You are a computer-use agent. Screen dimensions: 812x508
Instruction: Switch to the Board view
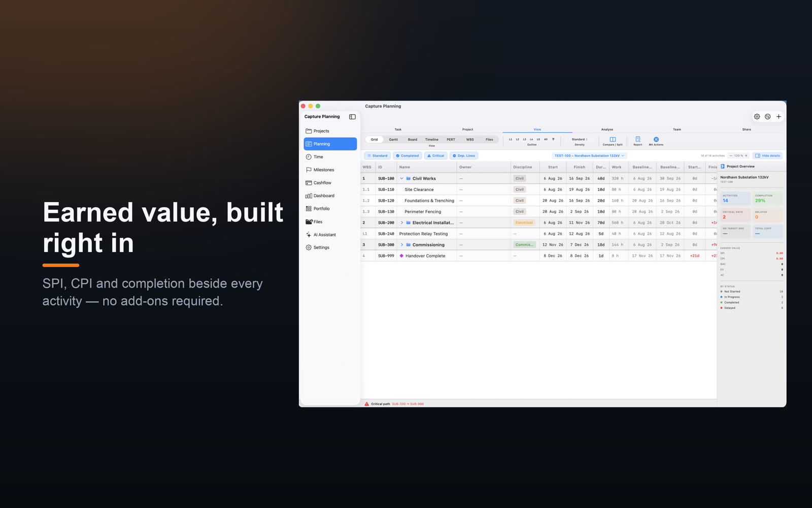tap(413, 140)
